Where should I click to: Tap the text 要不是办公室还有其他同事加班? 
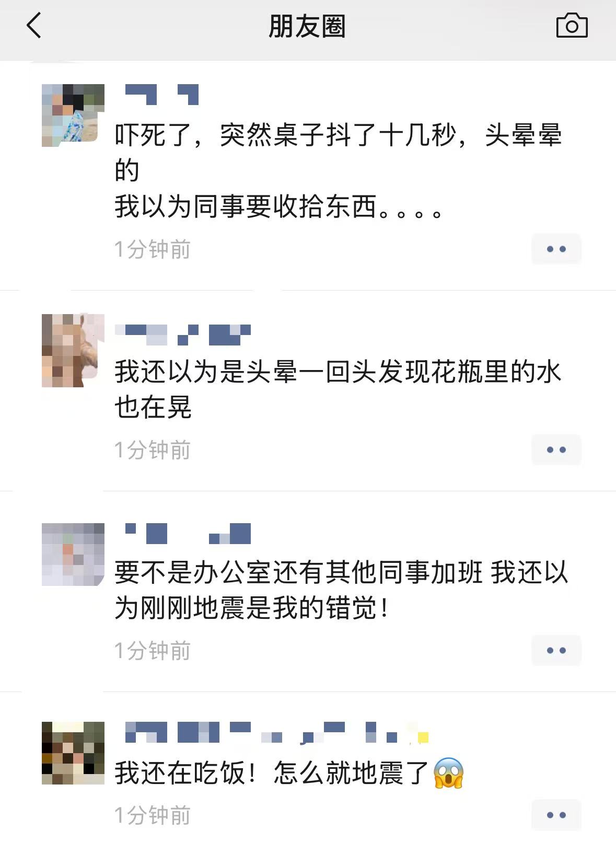(298, 572)
